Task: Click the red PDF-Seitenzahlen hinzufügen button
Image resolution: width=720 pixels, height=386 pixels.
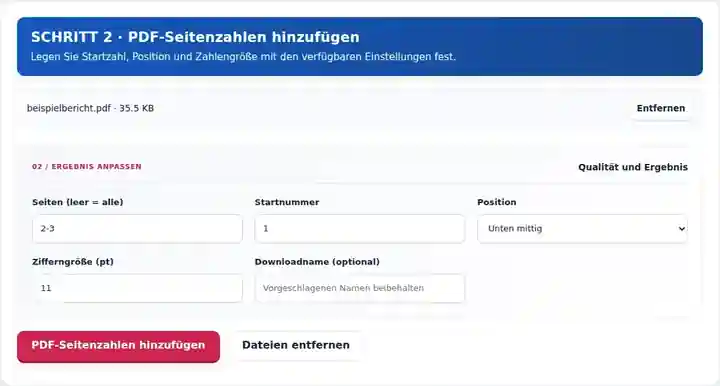Action: pos(118,347)
